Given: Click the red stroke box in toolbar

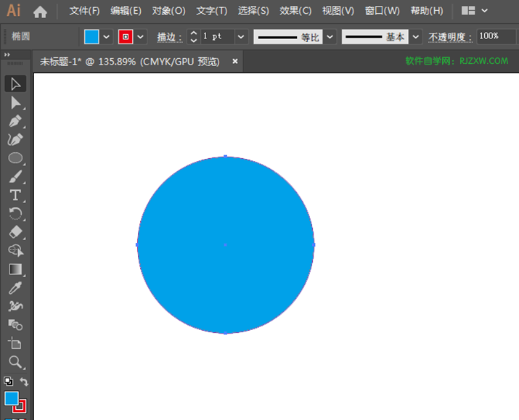Looking at the screenshot, I should click(22, 408).
